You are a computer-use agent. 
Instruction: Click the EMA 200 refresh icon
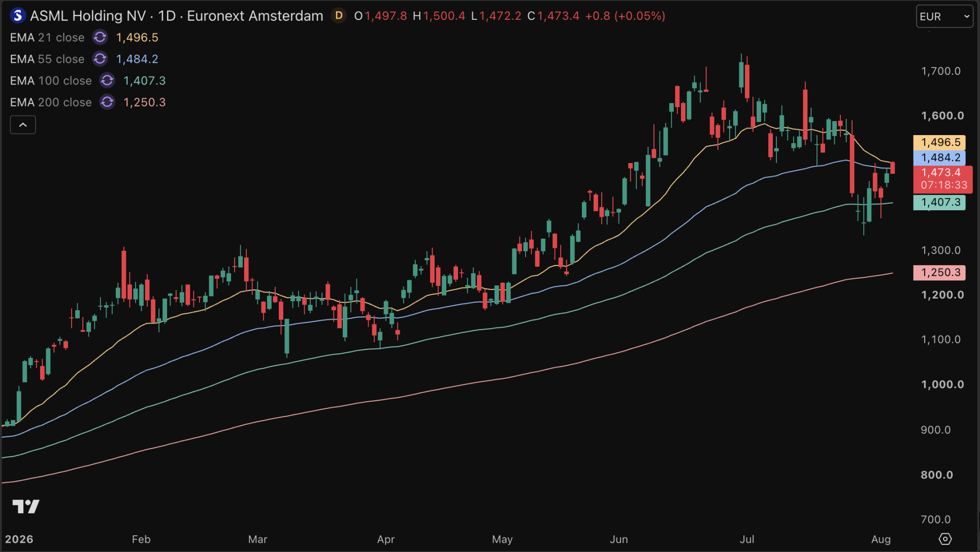click(x=107, y=102)
